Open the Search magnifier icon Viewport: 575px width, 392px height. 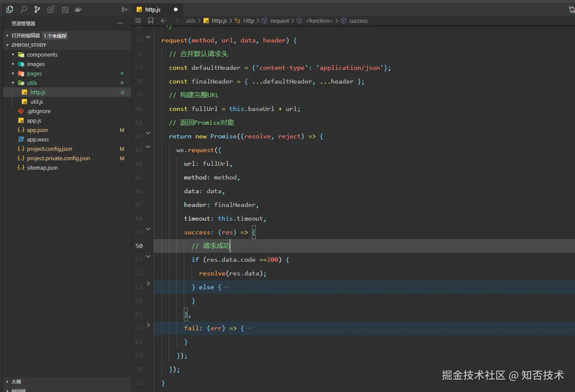point(24,9)
